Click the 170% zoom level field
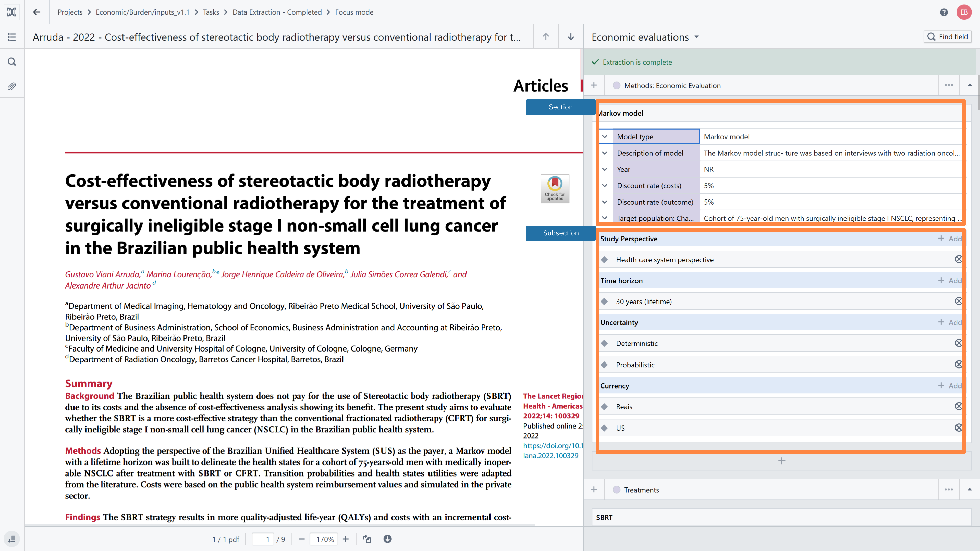980x551 pixels. [x=324, y=539]
